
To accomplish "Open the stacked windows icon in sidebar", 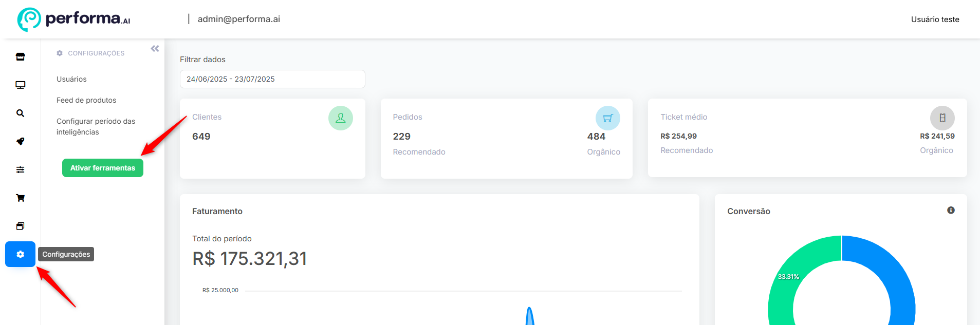I will click(x=20, y=226).
